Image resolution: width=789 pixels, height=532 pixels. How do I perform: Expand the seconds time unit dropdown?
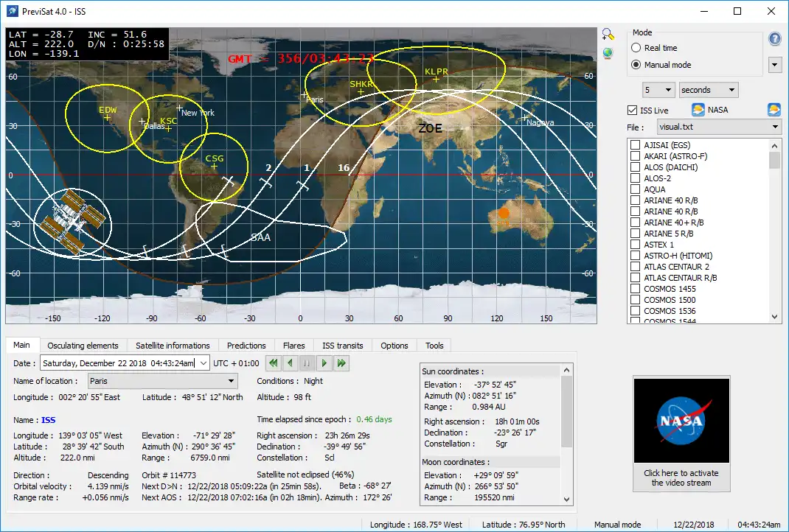click(x=708, y=90)
